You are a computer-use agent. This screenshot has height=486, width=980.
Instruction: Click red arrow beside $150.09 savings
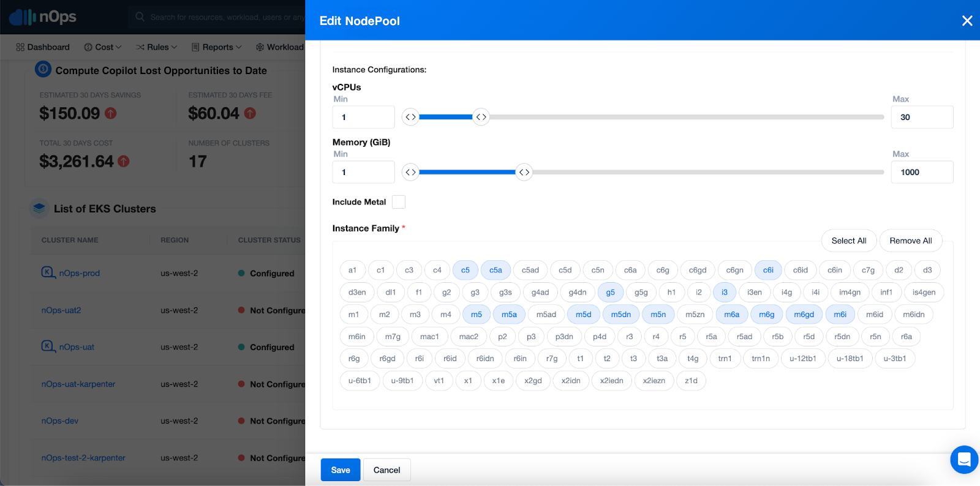coord(110,113)
